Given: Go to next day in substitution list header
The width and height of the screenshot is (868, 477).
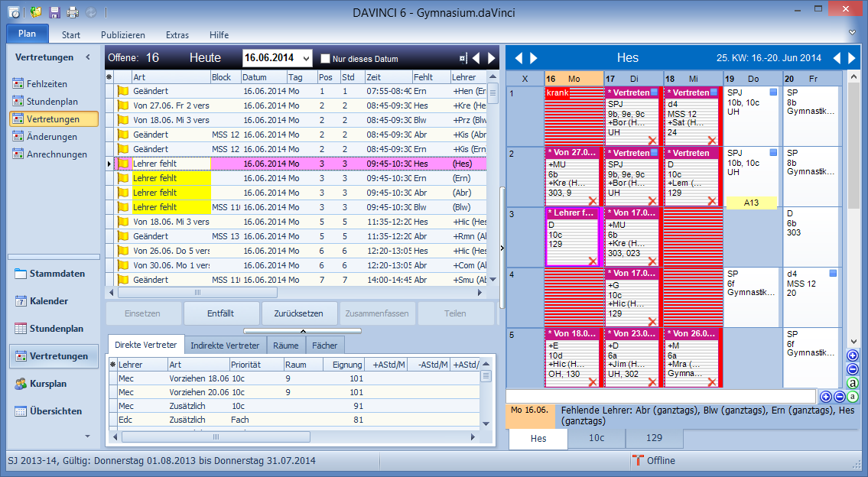Looking at the screenshot, I should [491, 58].
